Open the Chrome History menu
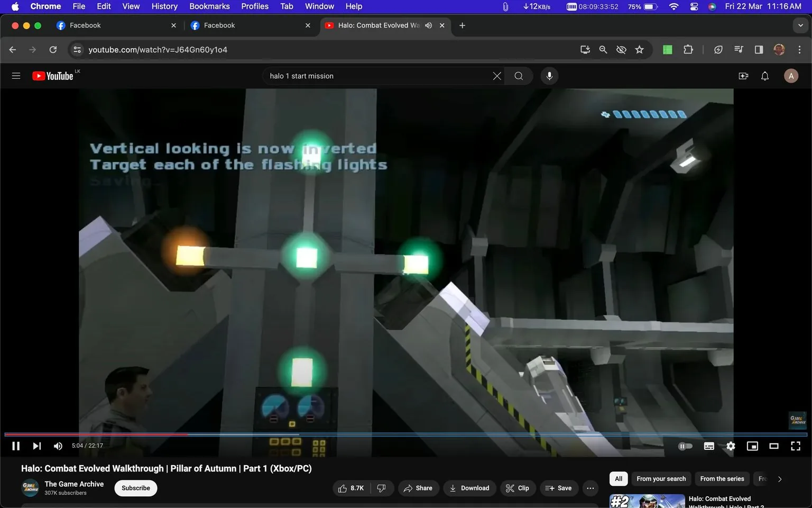This screenshot has height=508, width=812. tap(164, 6)
